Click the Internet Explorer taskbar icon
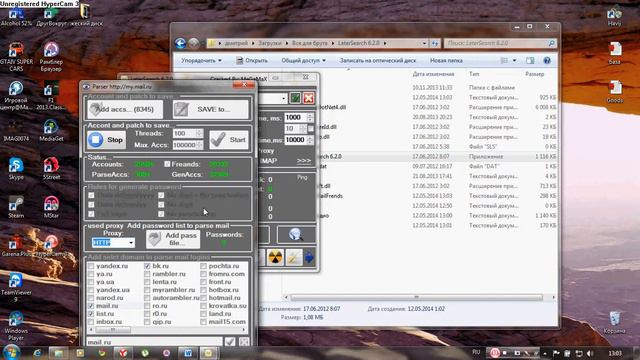This screenshot has width=640, height=360. point(37,353)
